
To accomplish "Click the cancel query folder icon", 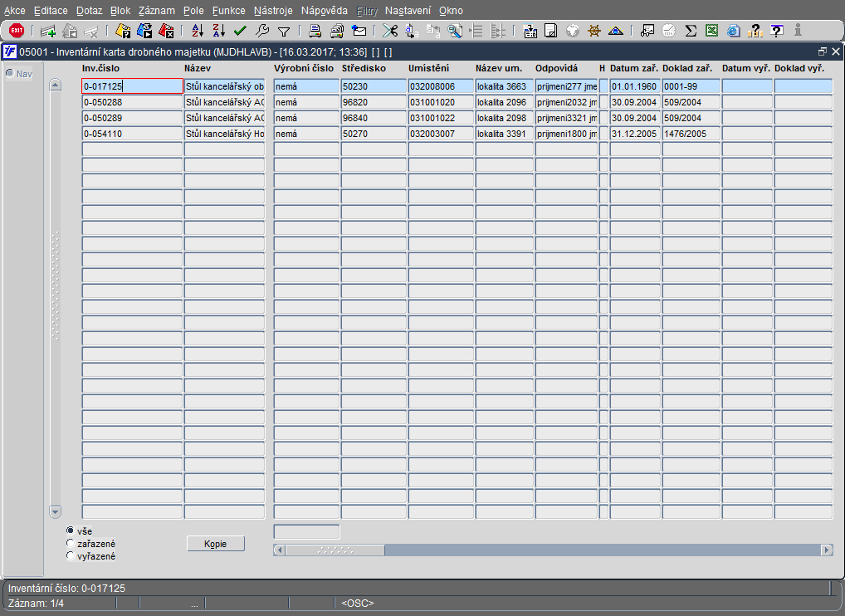I will coord(166,31).
